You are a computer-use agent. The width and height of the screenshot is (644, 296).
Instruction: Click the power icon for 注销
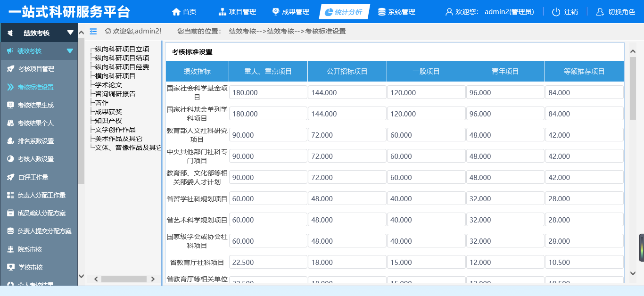pos(556,12)
